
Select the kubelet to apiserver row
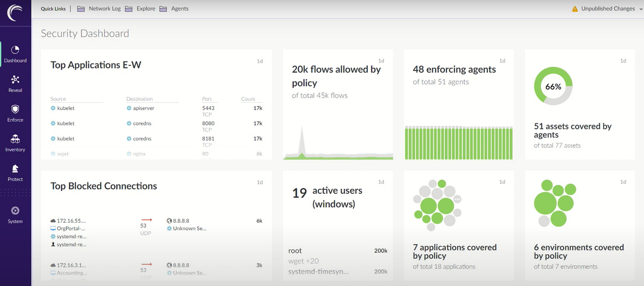tap(156, 108)
